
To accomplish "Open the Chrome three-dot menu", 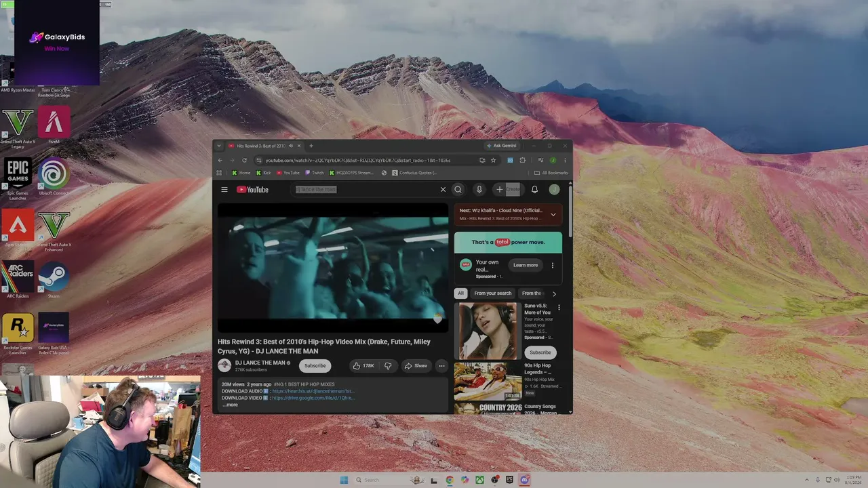I will pyautogui.click(x=565, y=161).
